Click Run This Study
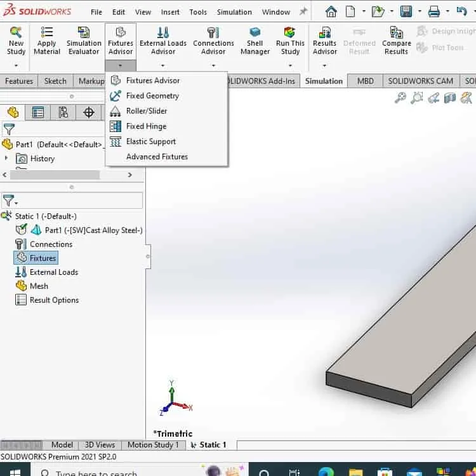Screen dimensions: 476x476 (290, 41)
